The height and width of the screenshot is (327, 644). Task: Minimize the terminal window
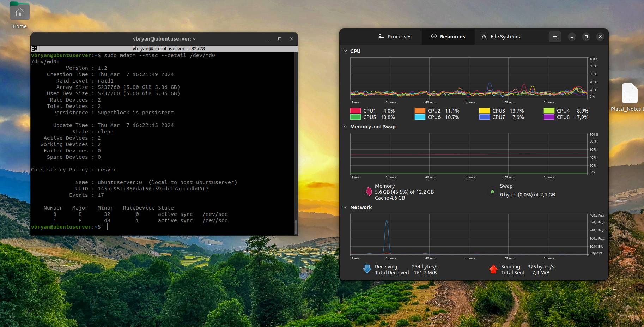(x=268, y=39)
